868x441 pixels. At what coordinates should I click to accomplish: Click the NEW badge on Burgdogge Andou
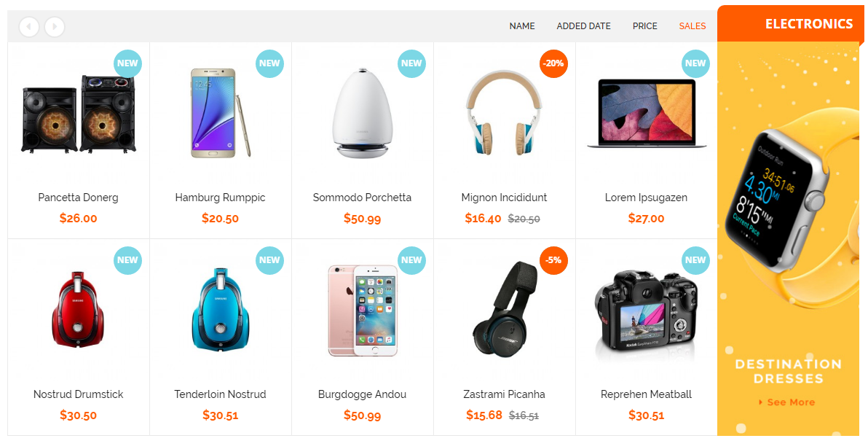tap(411, 259)
